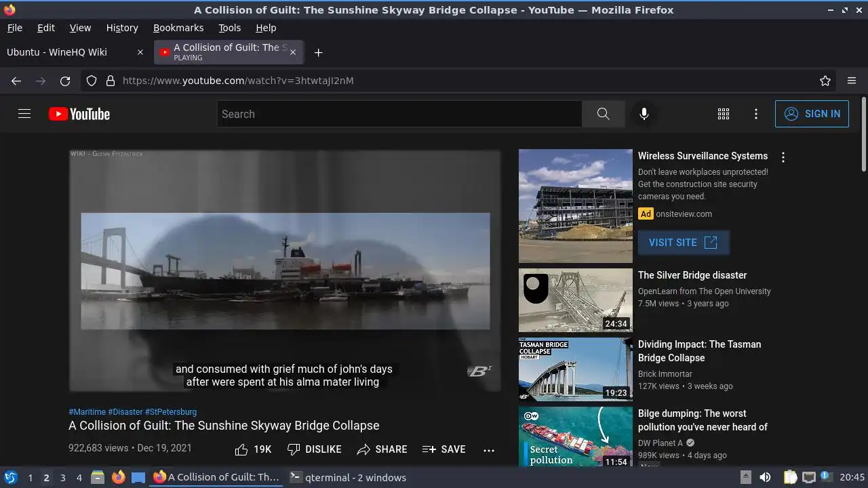868x488 pixels.
Task: Click the clock showing 20:45
Action: pyautogui.click(x=852, y=477)
